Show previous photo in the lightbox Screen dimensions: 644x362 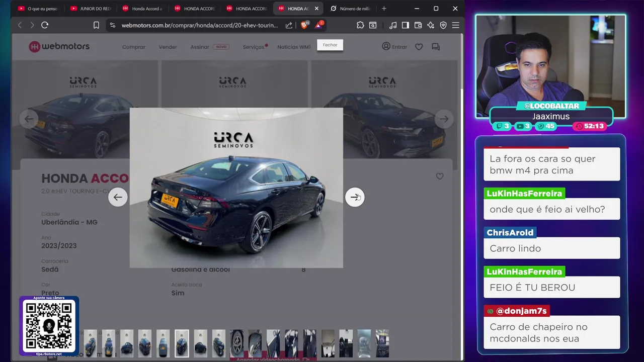tap(118, 197)
